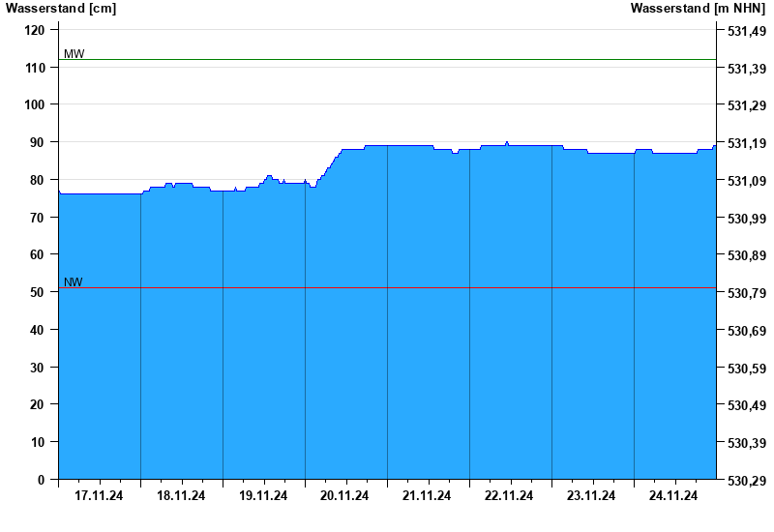
Task: Click the 530,89 value on right axis
Action: click(747, 255)
